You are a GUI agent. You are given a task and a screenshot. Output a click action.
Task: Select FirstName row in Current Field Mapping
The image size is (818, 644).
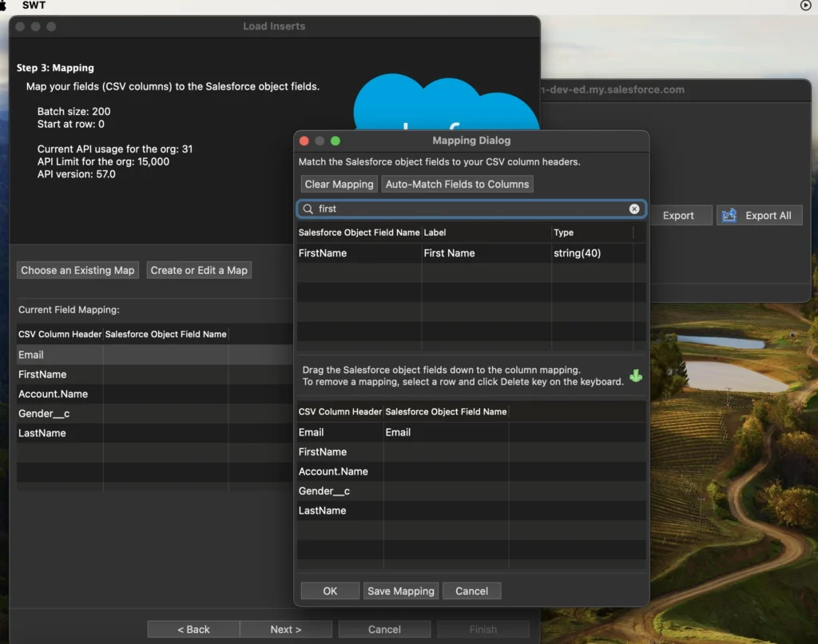tap(155, 374)
